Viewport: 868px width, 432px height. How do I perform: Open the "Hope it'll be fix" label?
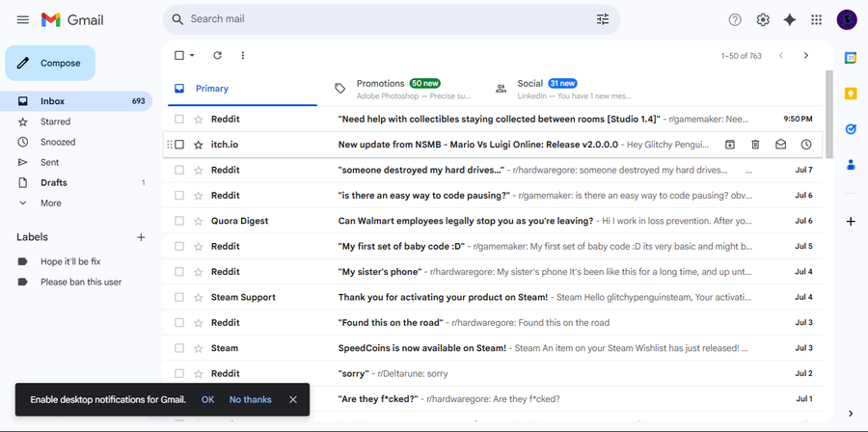pyautogui.click(x=70, y=261)
